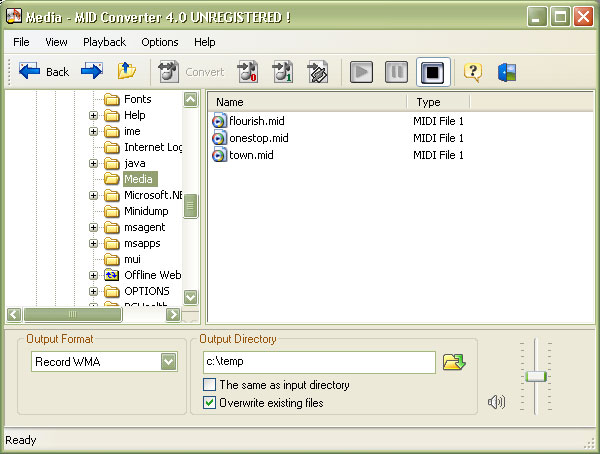The height and width of the screenshot is (454, 600).
Task: Select flourish.mid in the file list
Action: pos(257,121)
